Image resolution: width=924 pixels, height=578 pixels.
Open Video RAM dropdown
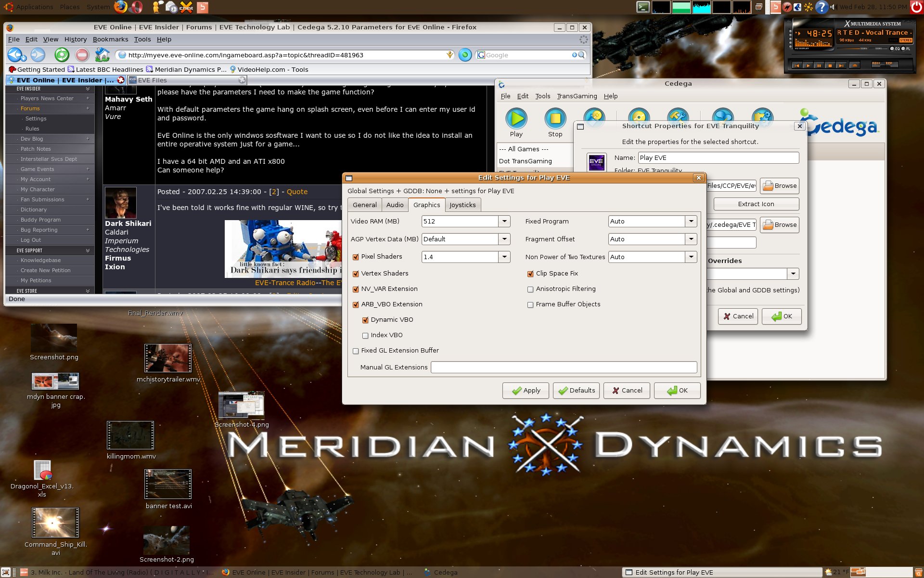504,222
